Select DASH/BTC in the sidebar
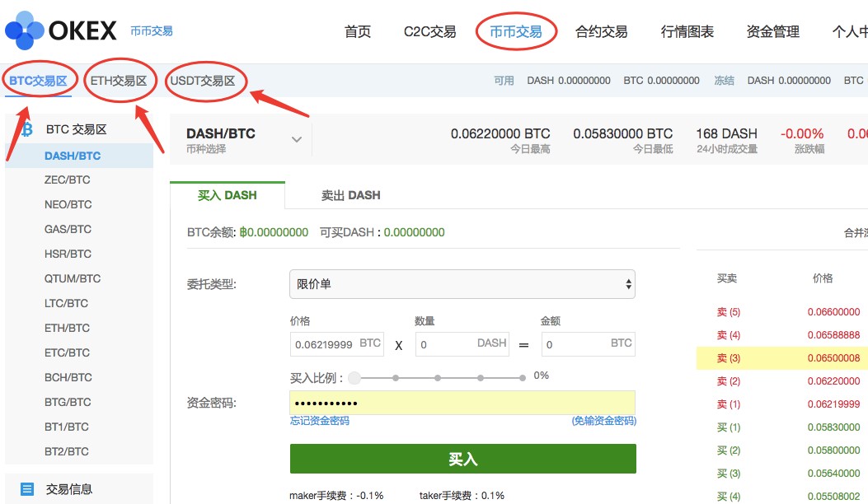Viewport: 868px width, 504px height. click(79, 156)
